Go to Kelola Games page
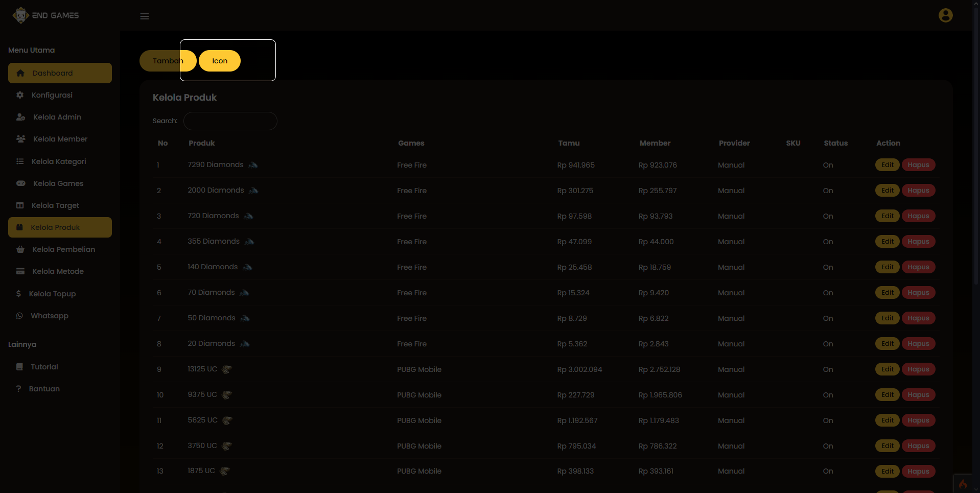The image size is (980, 493). (x=60, y=183)
